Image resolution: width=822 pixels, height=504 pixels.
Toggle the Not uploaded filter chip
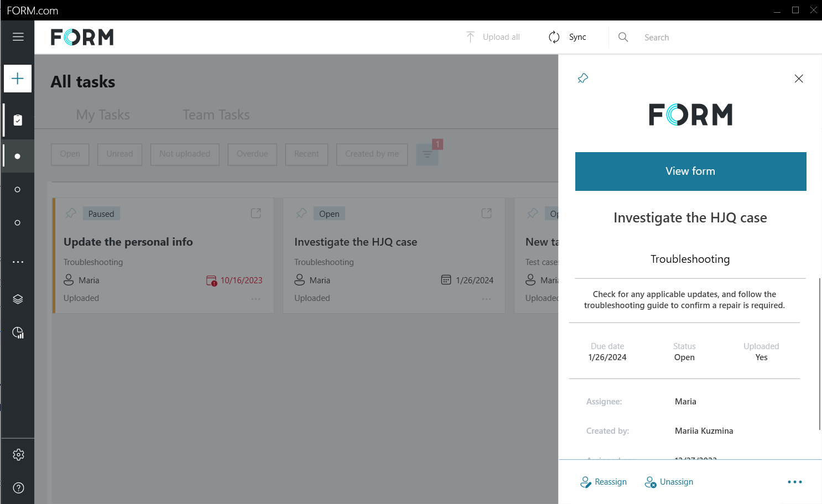click(185, 154)
